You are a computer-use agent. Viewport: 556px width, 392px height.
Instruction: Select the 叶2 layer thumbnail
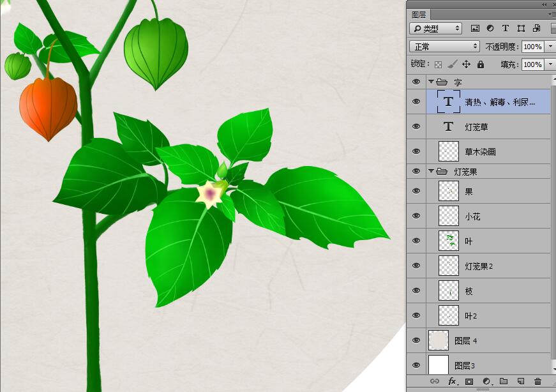[449, 315]
